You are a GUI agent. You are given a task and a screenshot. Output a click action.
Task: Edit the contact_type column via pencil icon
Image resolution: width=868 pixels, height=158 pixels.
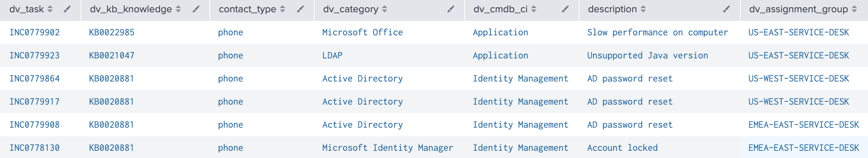tap(300, 9)
